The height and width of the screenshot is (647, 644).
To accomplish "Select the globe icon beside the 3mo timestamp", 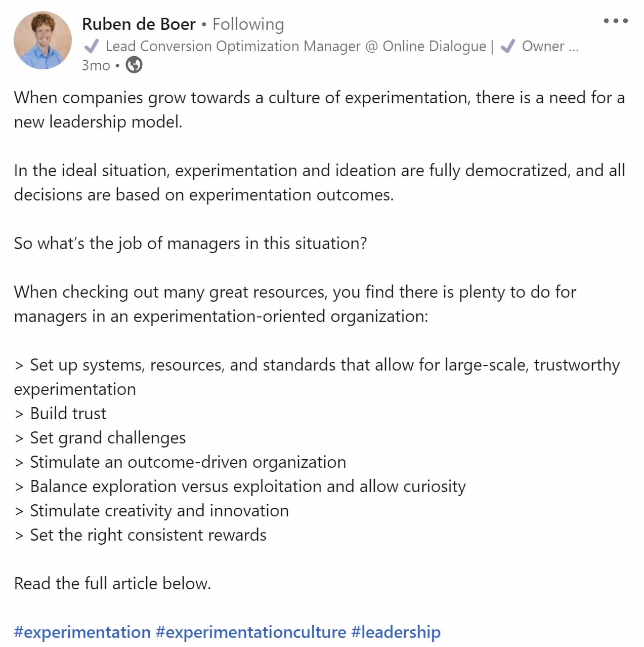I will tap(134, 65).
